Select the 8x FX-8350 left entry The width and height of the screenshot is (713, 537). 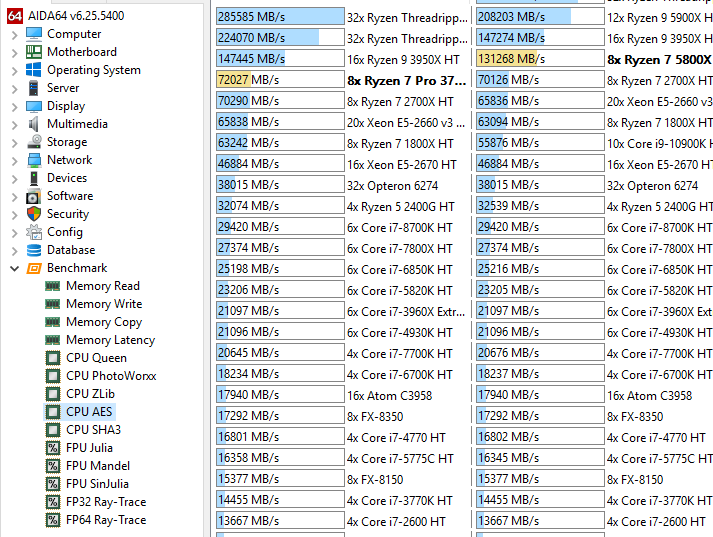coord(375,417)
